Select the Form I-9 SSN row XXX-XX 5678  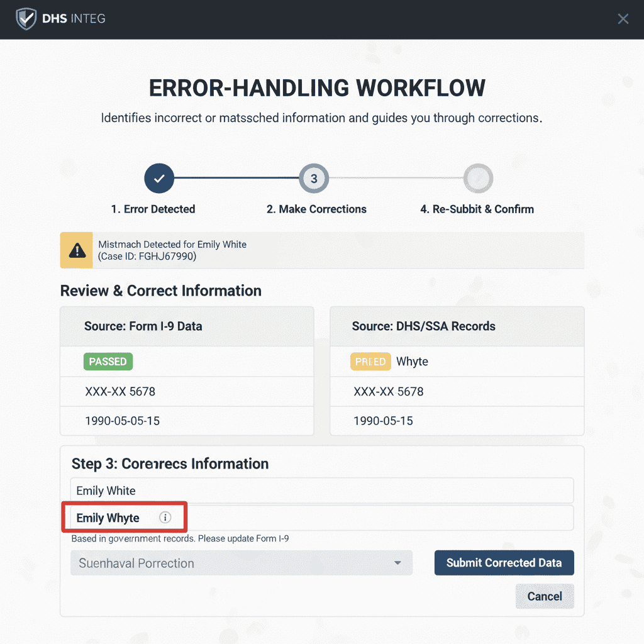tap(186, 391)
